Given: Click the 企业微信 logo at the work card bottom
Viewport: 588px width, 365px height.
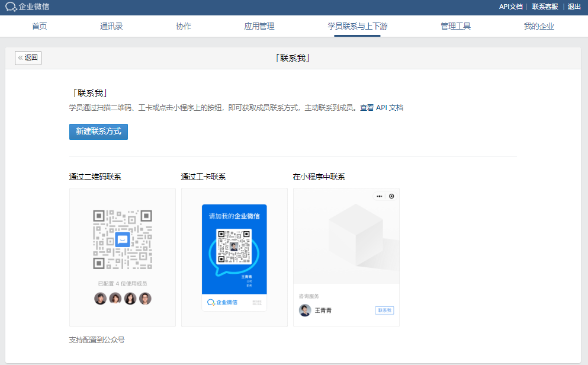Looking at the screenshot, I should (x=223, y=302).
